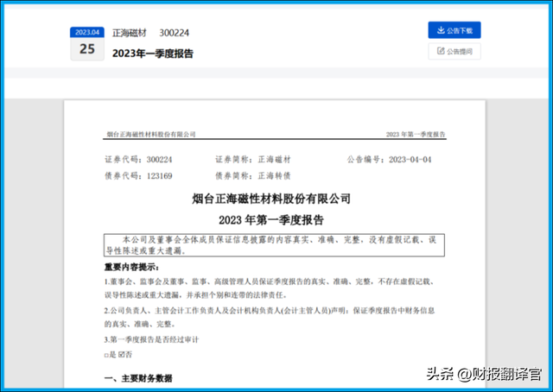
Task: Click the 公告下载 download button
Action: pyautogui.click(x=454, y=30)
